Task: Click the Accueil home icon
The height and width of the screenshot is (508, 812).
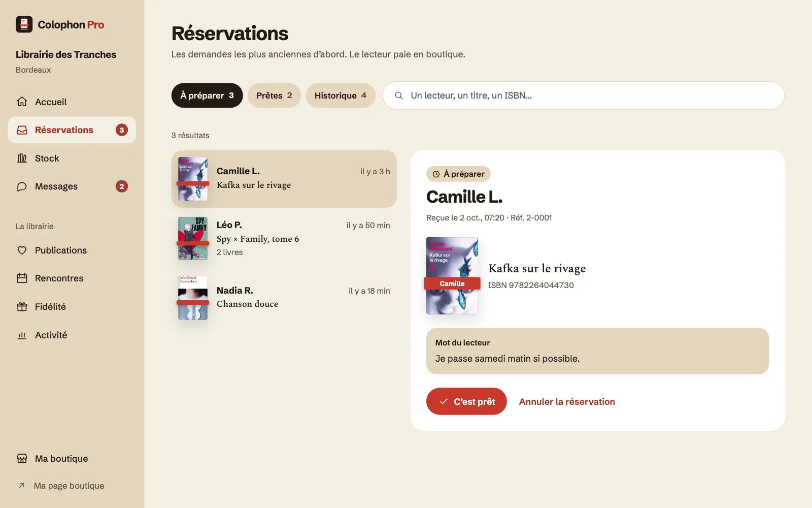Action: tap(22, 102)
